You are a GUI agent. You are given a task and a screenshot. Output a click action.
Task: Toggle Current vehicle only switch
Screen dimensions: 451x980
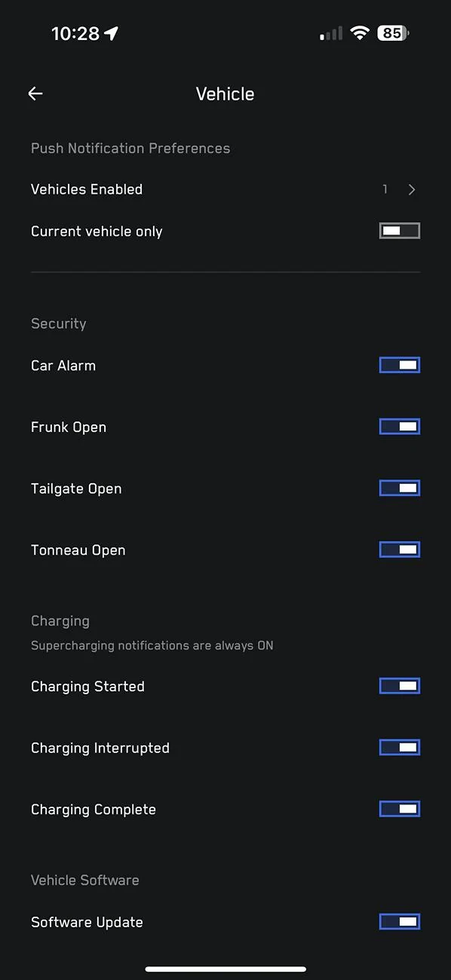[x=400, y=231]
